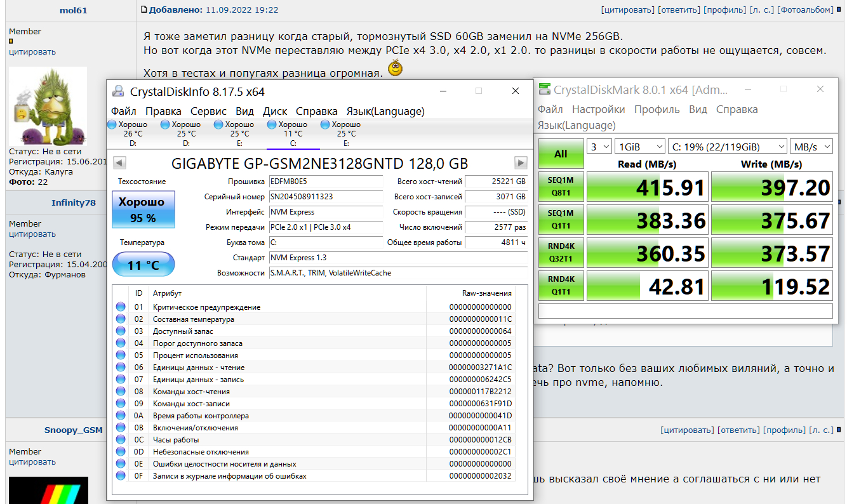Viewport: 847px width, 504px height.
Task: Click mol61's [Фотоальбом] link
Action: click(804, 10)
